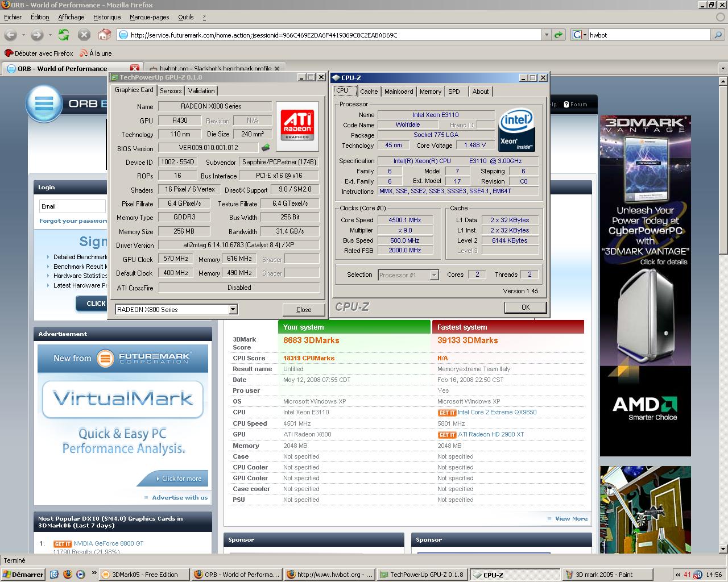Click Intel Core 2 Extreme QX9650 link

[497, 413]
